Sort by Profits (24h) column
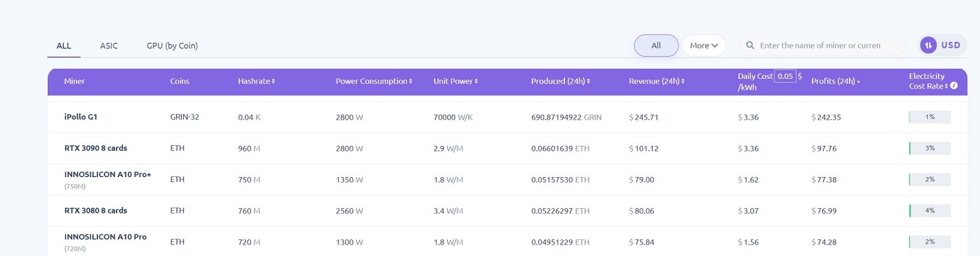This screenshot has width=980, height=256. pos(836,82)
